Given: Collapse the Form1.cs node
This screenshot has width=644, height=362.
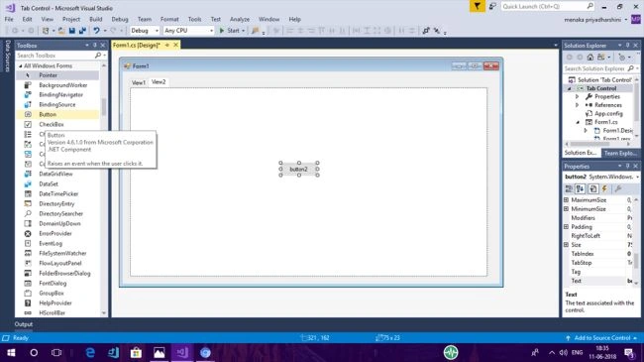Looking at the screenshot, I should 578,122.
